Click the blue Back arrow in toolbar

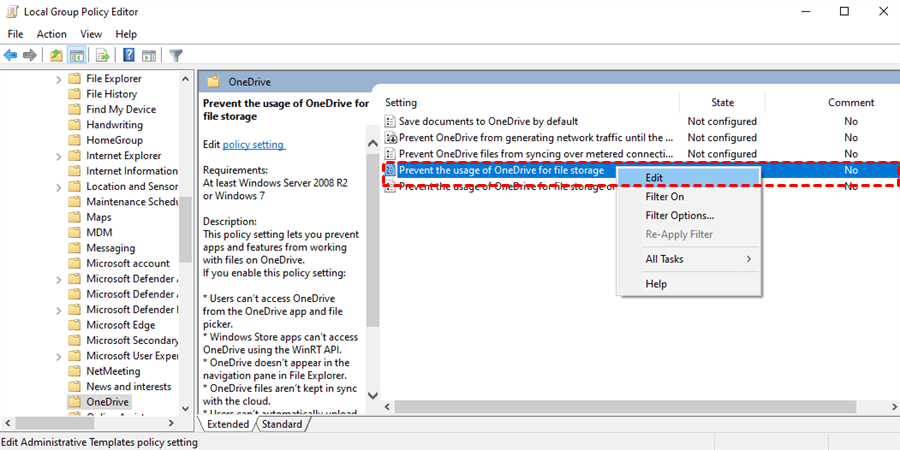point(10,55)
